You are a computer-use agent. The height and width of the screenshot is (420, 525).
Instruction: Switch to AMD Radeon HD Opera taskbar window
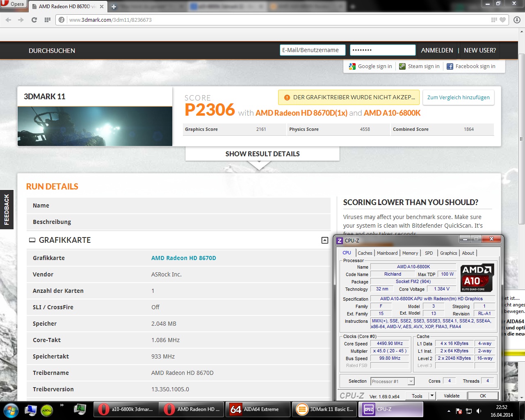[192, 409]
